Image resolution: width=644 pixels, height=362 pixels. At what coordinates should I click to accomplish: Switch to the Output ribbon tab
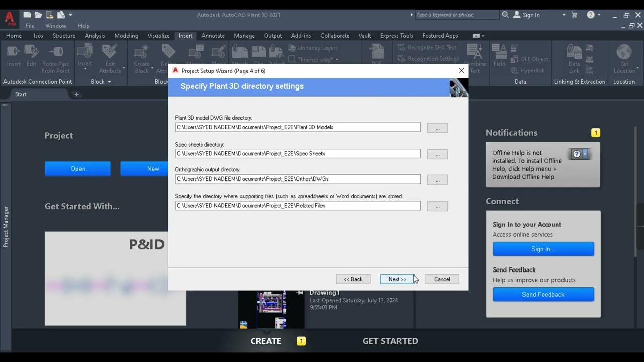pyautogui.click(x=273, y=36)
